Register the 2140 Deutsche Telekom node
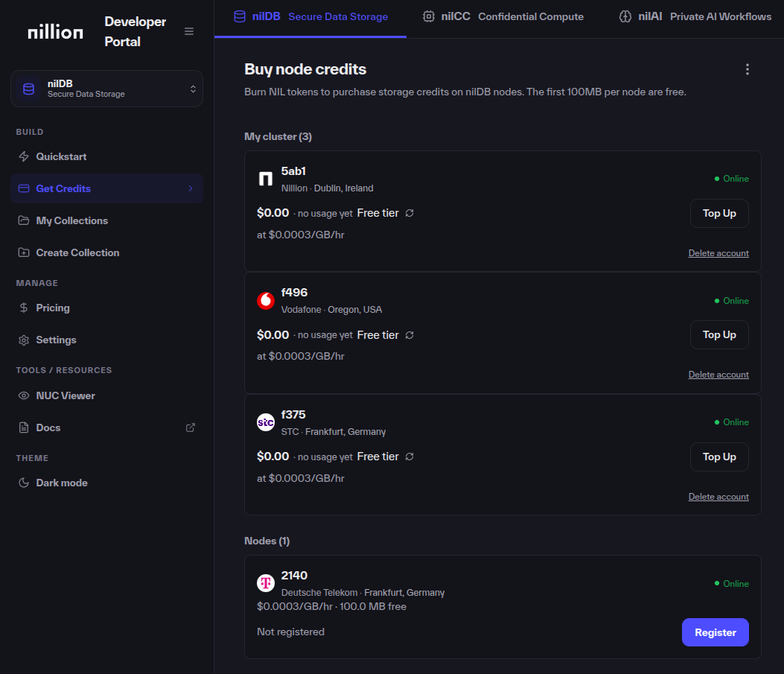The height and width of the screenshot is (674, 784). 715,632
